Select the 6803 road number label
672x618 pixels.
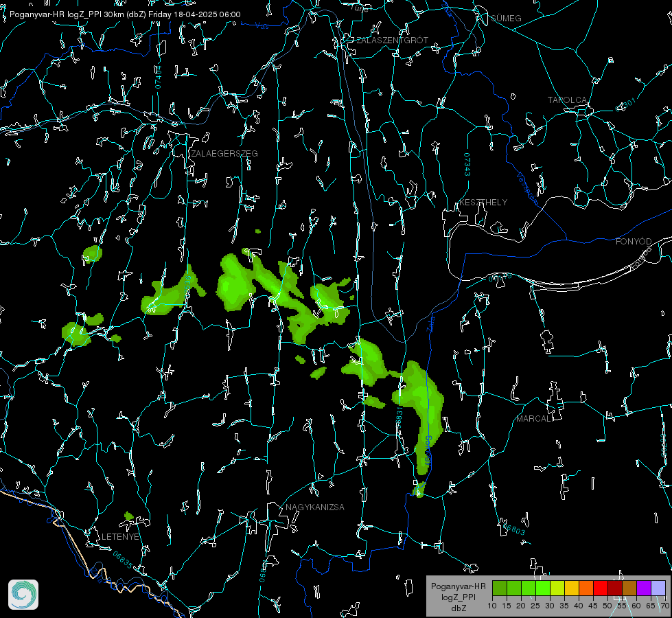click(515, 529)
